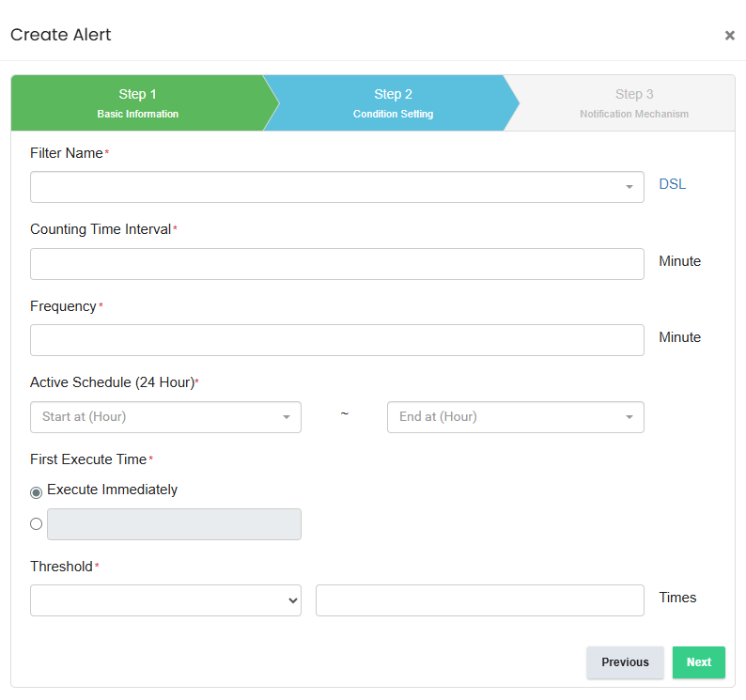Viewport: 746px width, 700px height.
Task: Select the Execute Immediately radio button
Action: tap(36, 492)
